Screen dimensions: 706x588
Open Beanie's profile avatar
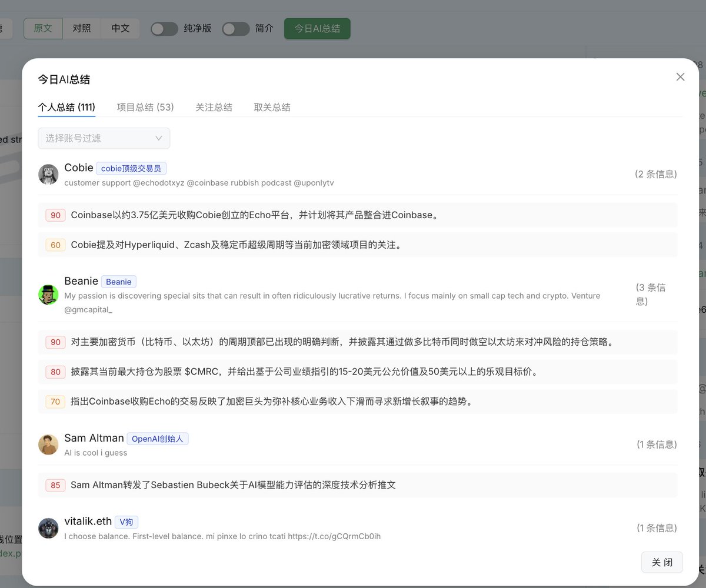click(x=48, y=295)
